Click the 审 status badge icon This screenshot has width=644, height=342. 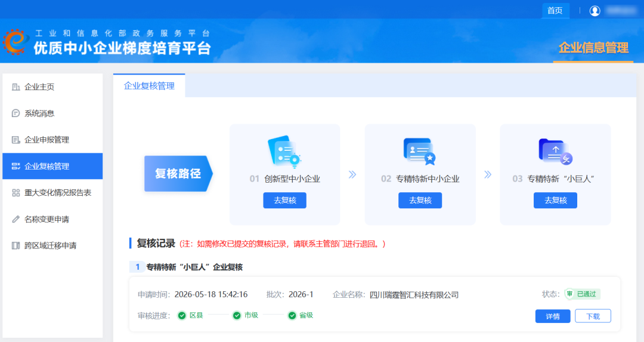pyautogui.click(x=569, y=294)
